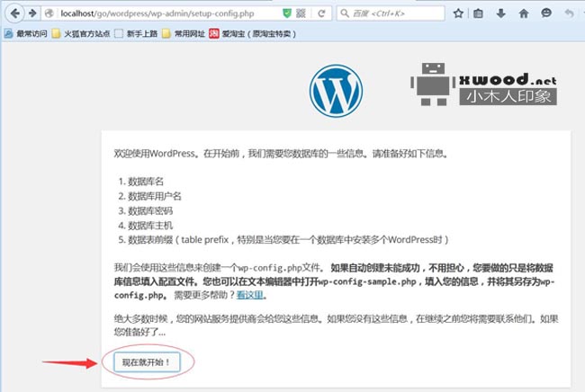Go forward with the forward arrow
Viewport: 585px width, 392px height.
pos(32,13)
